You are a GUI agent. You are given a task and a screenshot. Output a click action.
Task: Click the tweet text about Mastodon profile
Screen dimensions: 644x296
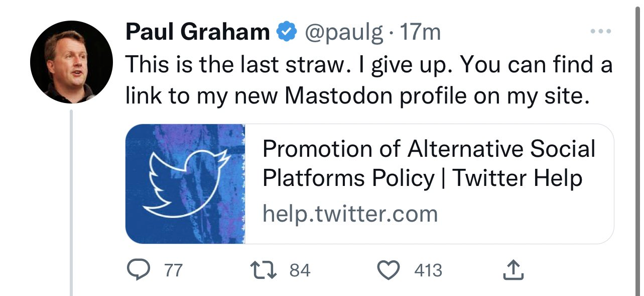tap(368, 80)
